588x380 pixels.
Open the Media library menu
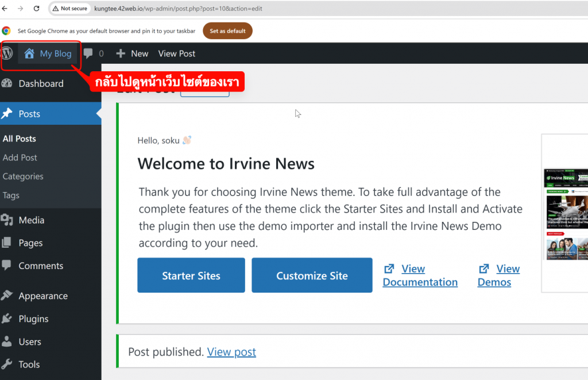31,220
